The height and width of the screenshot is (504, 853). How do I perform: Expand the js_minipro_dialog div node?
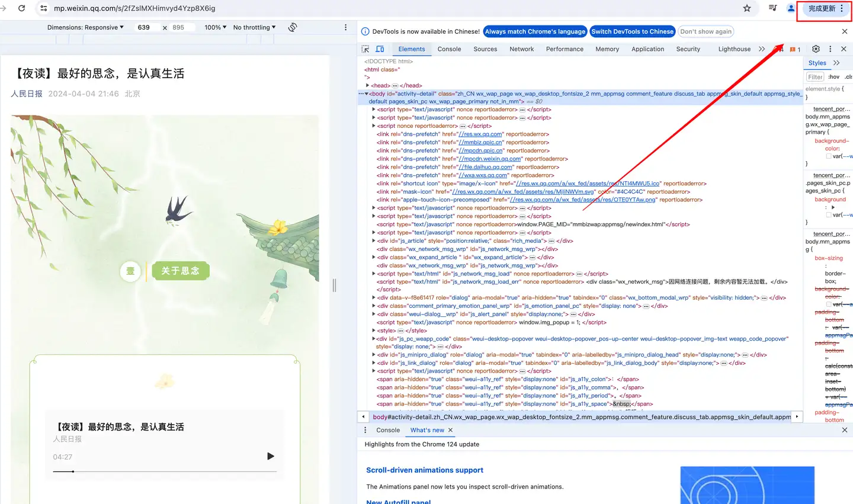pos(373,355)
